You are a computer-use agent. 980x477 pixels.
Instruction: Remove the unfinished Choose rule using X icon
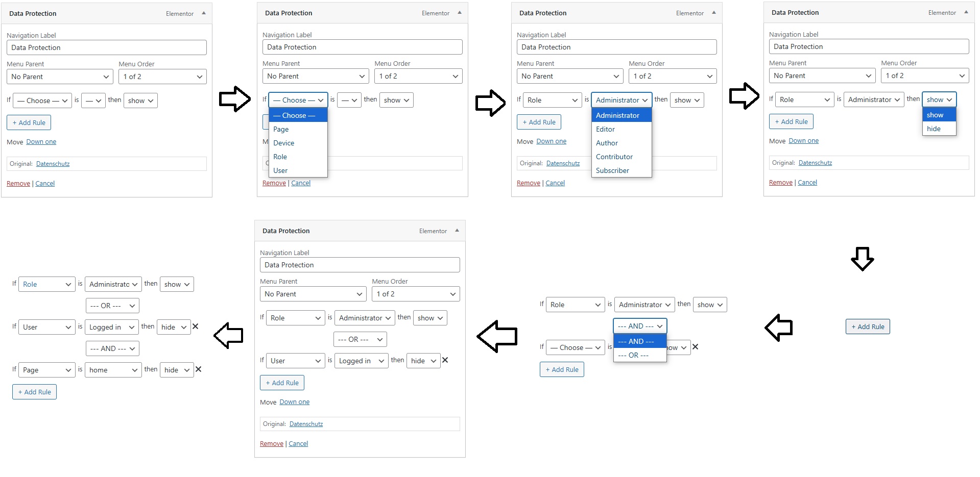click(695, 347)
